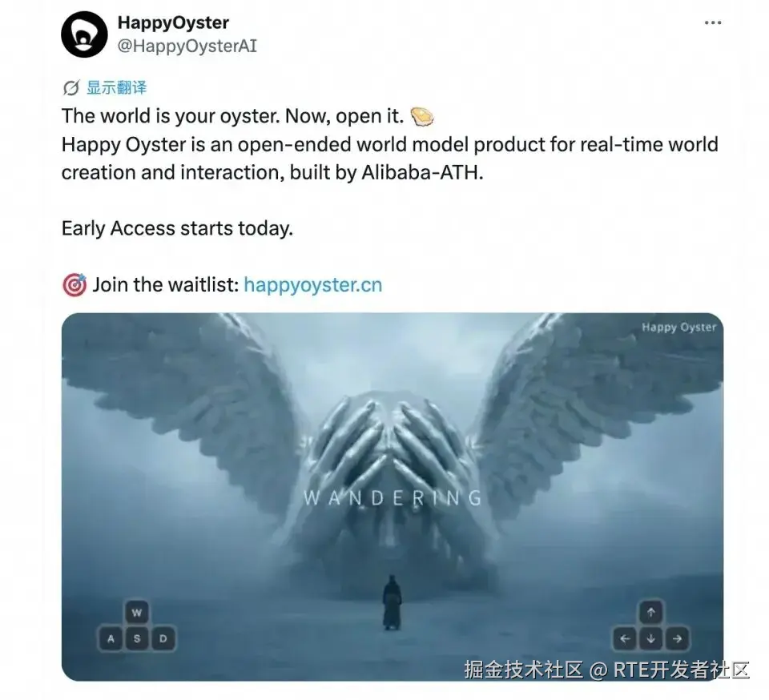
Task: Click the lone figure in the preview image
Action: (392, 603)
